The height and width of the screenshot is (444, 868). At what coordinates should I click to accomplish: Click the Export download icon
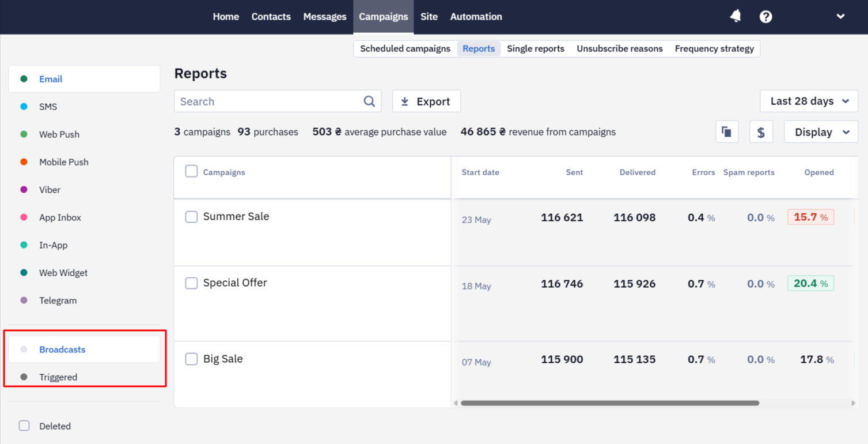click(405, 101)
